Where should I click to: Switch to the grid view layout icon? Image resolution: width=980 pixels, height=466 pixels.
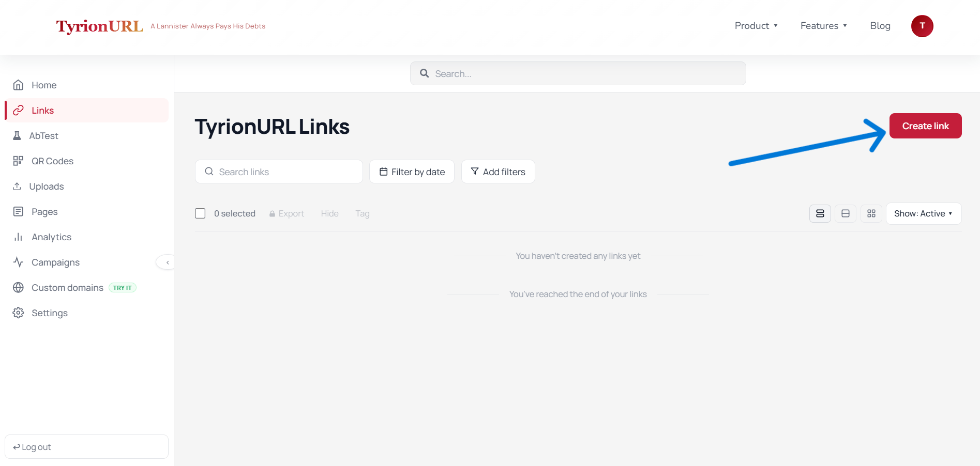coord(871,213)
